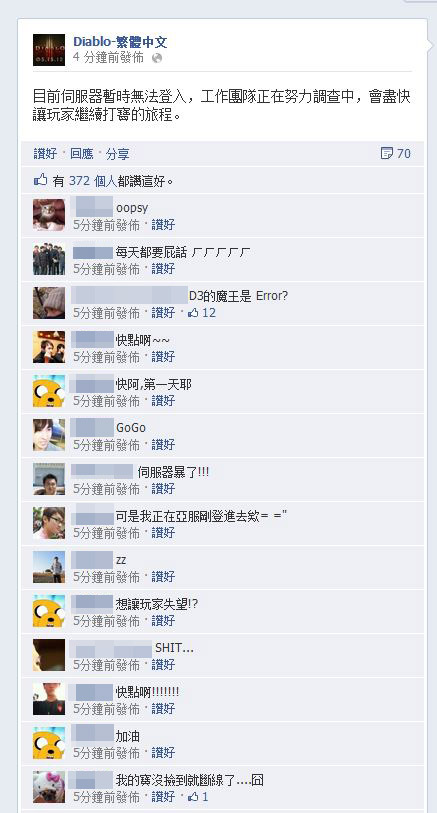Click the Jake dog avatar beside 想讓玩家失望!?
Image resolution: width=437 pixels, height=813 pixels.
point(49,611)
